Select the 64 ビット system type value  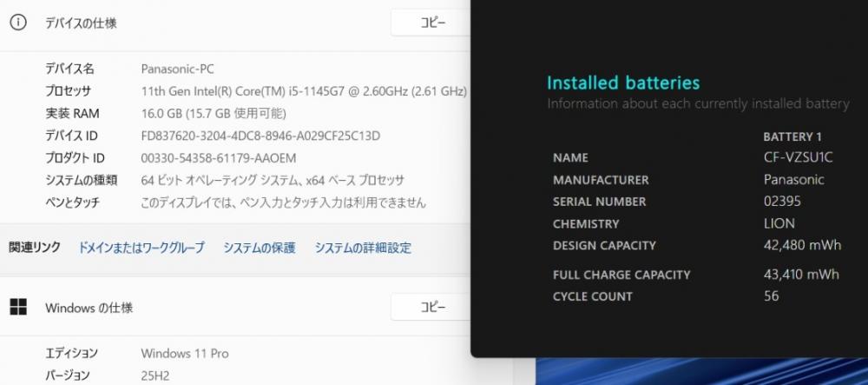click(273, 180)
